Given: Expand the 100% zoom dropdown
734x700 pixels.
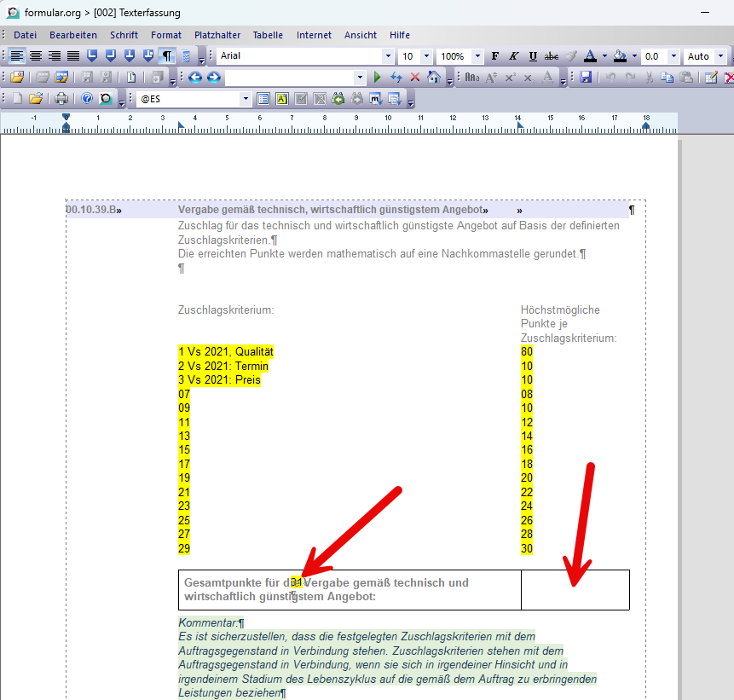Looking at the screenshot, I should coord(477,56).
